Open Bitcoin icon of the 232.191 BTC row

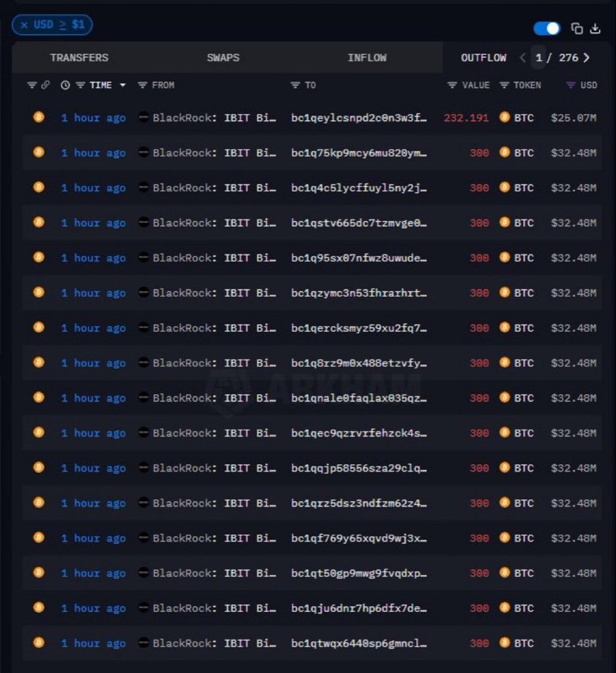39,117
